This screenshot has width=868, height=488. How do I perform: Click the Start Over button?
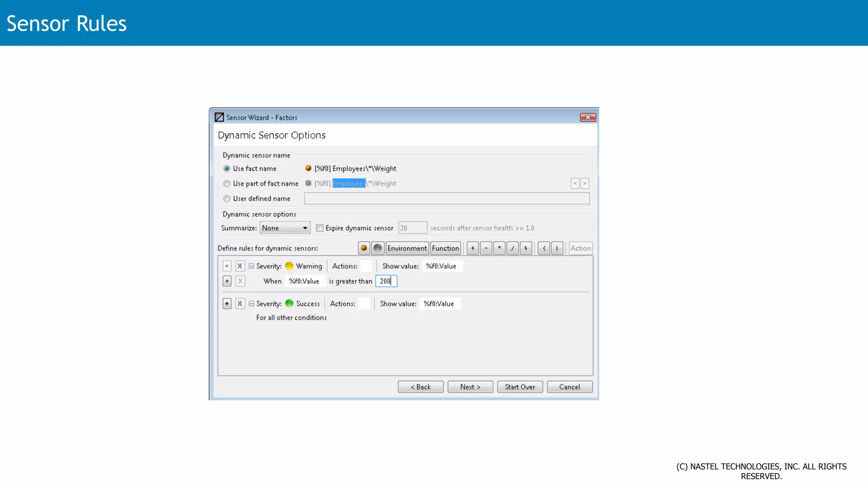[520, 387]
